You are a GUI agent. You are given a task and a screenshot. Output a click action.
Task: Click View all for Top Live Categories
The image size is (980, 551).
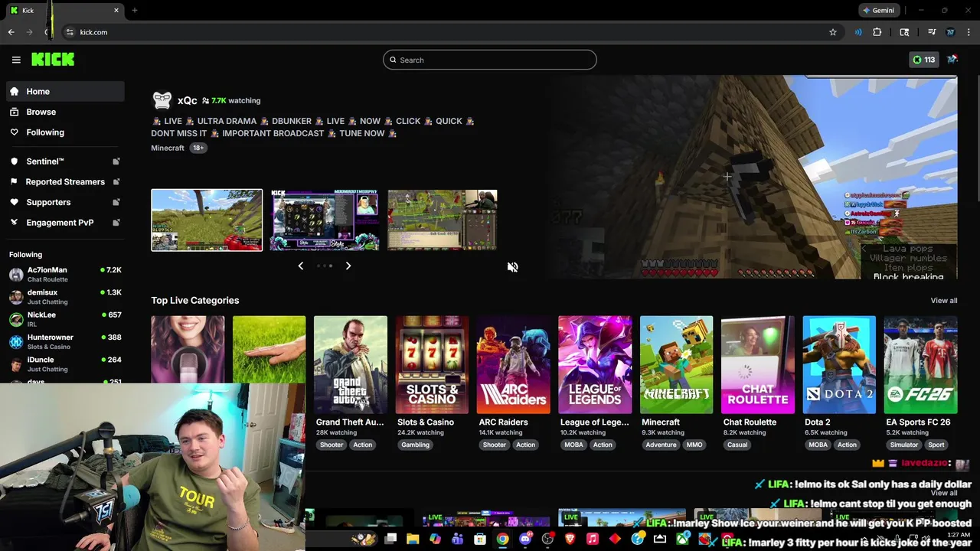click(x=944, y=301)
